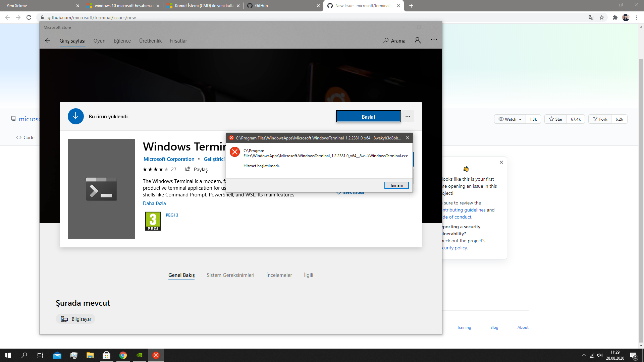
Task: Bookmark this page with the star icon
Action: coord(602,17)
